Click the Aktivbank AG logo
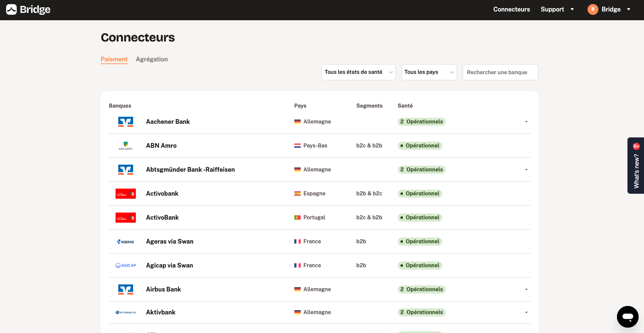Image resolution: width=644 pixels, height=333 pixels. tap(126, 312)
